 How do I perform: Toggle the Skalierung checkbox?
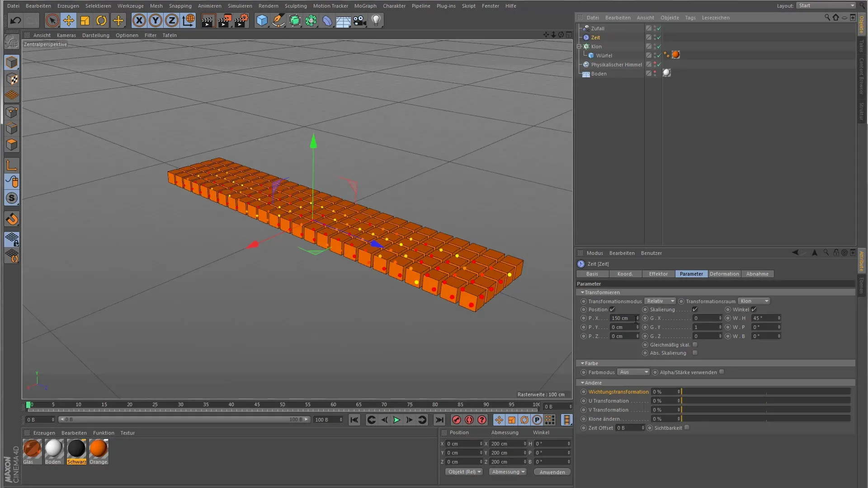(x=695, y=310)
